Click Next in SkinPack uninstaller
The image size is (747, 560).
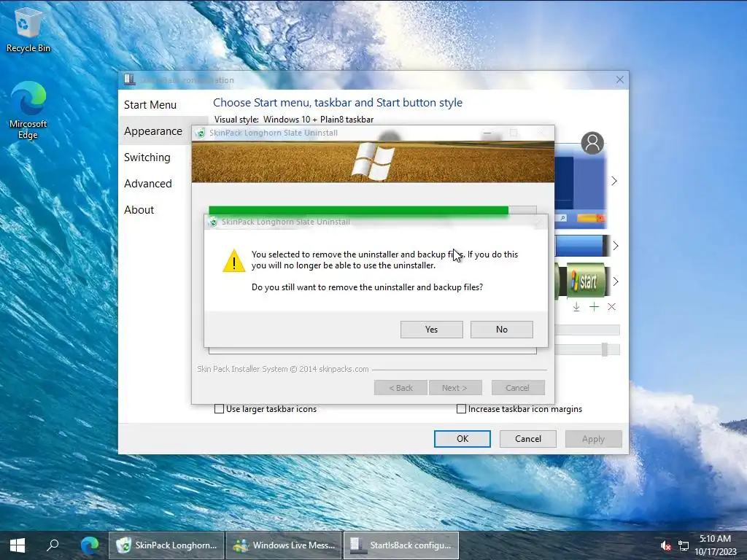pos(455,388)
